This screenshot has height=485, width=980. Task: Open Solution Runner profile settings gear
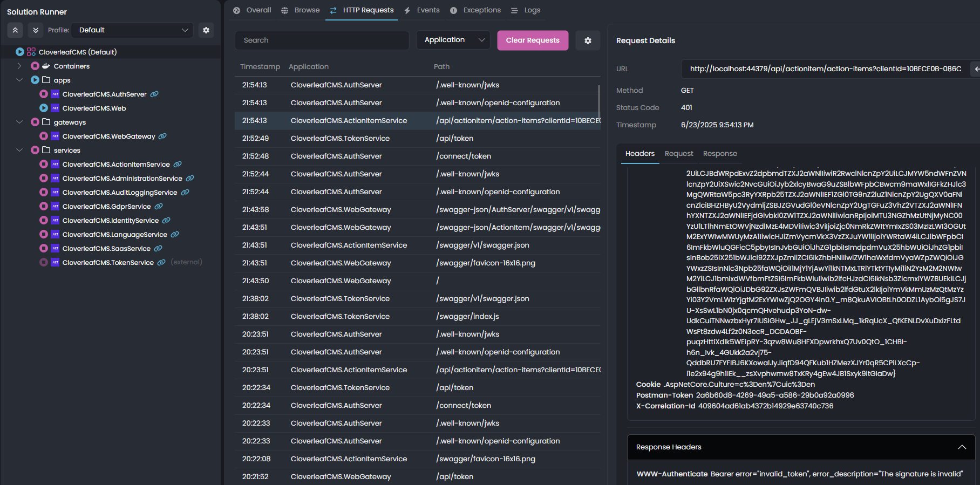[x=206, y=30]
